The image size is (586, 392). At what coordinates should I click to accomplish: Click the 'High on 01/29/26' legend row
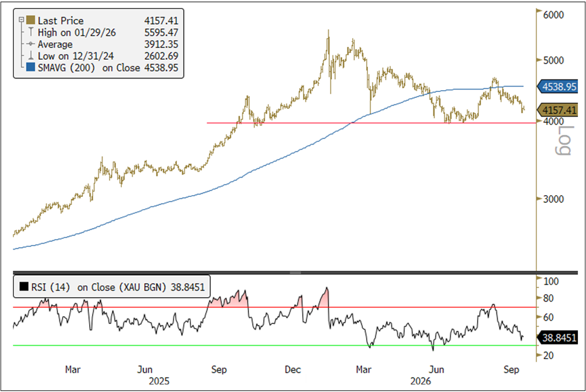pyautogui.click(x=77, y=32)
